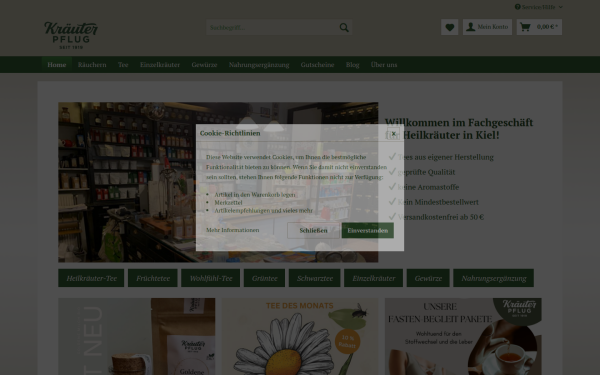Open the Nahrungsergänzung menu item in navigation bar
Viewport: 600px width, 375px height.
[x=259, y=65]
